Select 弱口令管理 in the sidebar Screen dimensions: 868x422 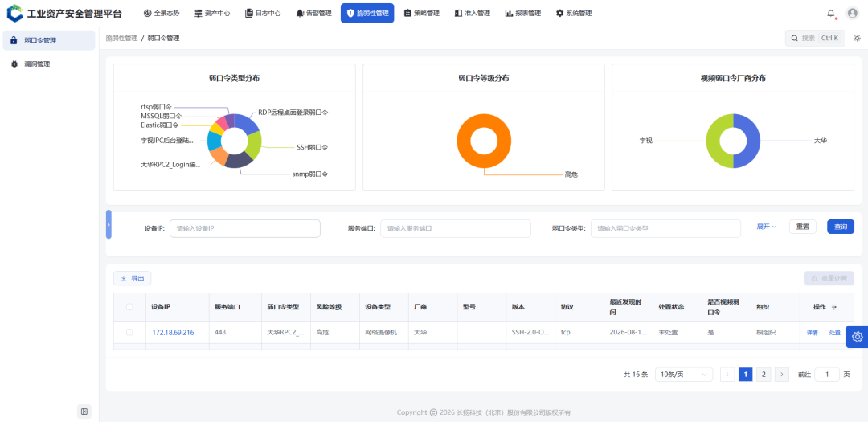click(49, 40)
